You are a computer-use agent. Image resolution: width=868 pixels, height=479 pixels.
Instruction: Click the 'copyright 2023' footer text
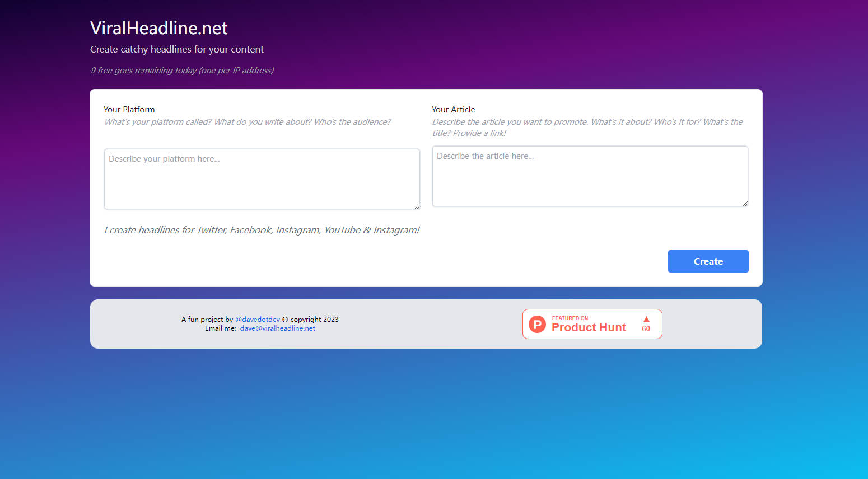314,320
